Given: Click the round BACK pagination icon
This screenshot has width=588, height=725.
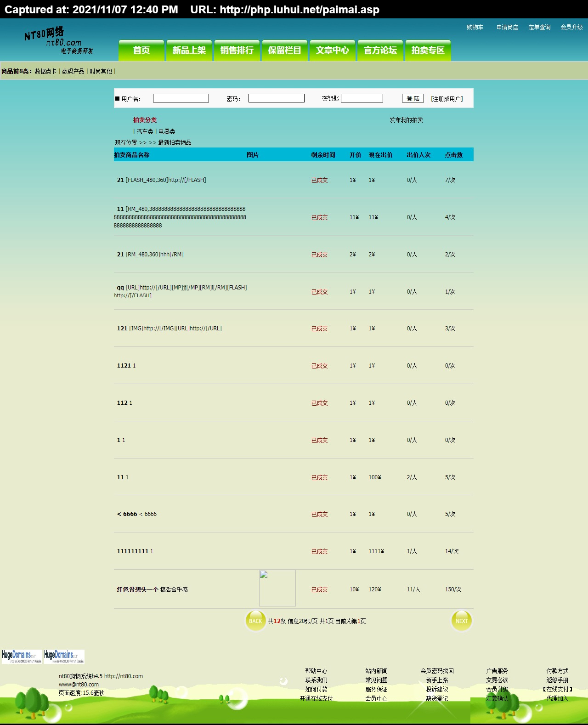Looking at the screenshot, I should (x=255, y=621).
